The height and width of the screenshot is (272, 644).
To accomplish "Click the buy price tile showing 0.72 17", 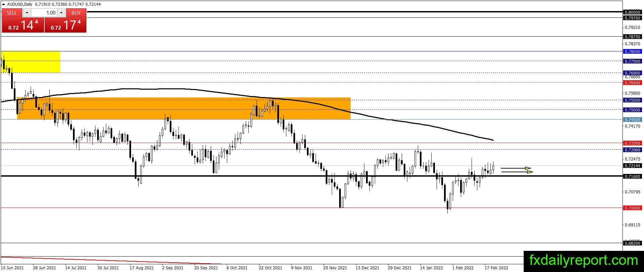I will 66,25.
